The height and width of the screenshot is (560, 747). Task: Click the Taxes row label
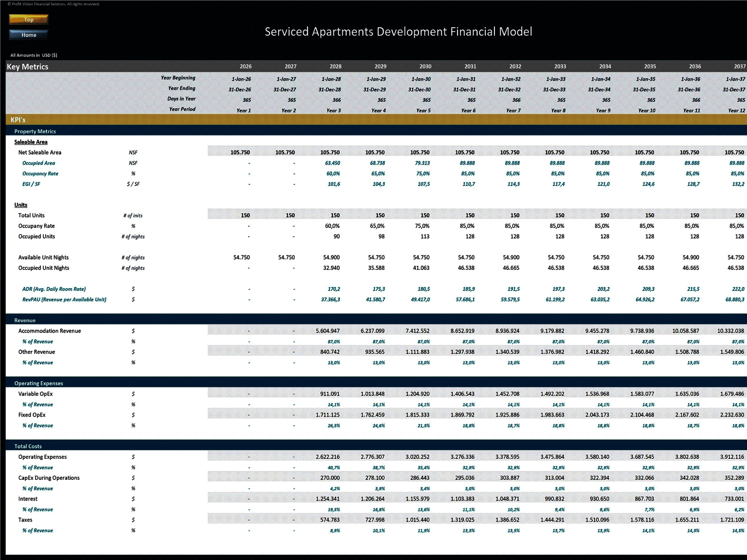26,520
